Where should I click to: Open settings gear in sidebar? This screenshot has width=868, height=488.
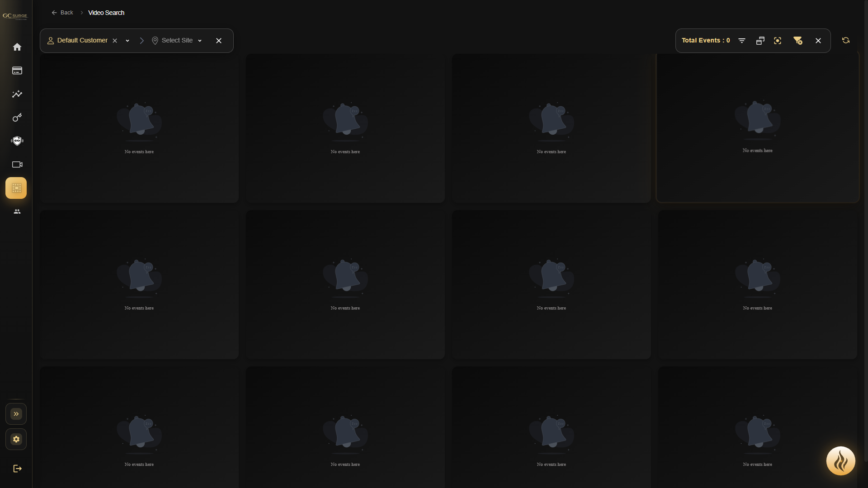click(x=16, y=439)
